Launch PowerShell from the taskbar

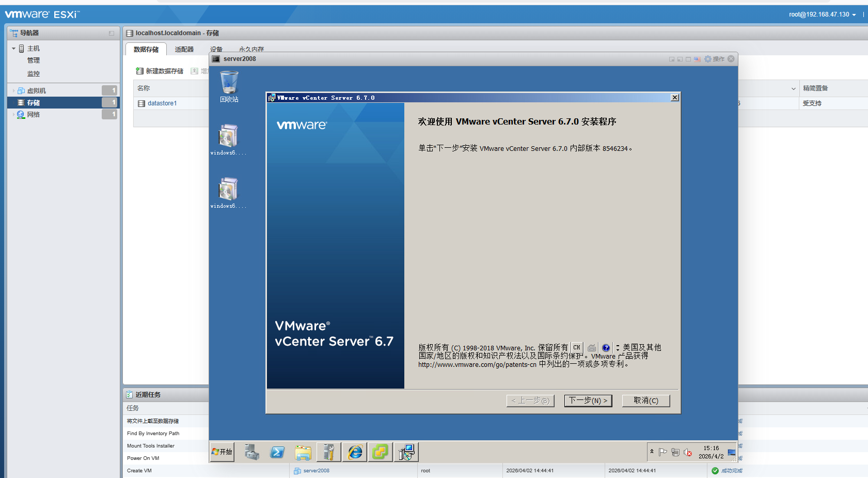coord(277,452)
